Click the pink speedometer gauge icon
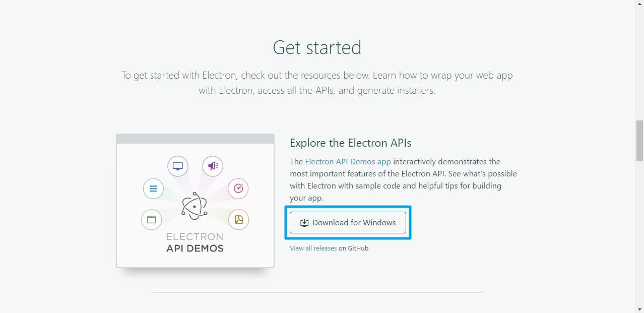 click(238, 189)
